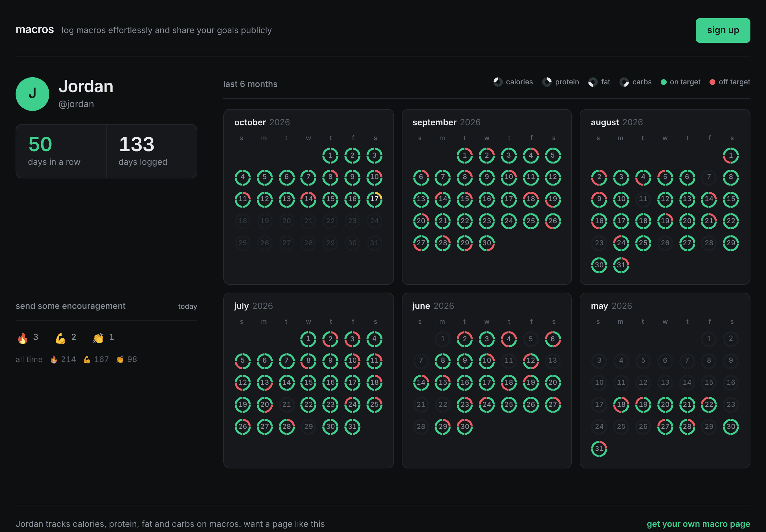Follow the get your own macro page link
This screenshot has height=532, width=766.
(698, 524)
